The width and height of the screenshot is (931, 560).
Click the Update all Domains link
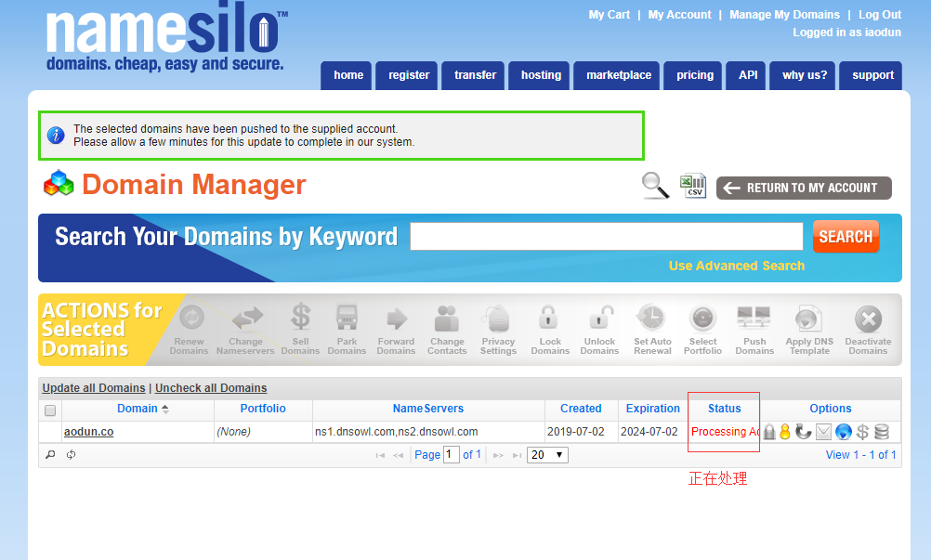click(x=94, y=388)
